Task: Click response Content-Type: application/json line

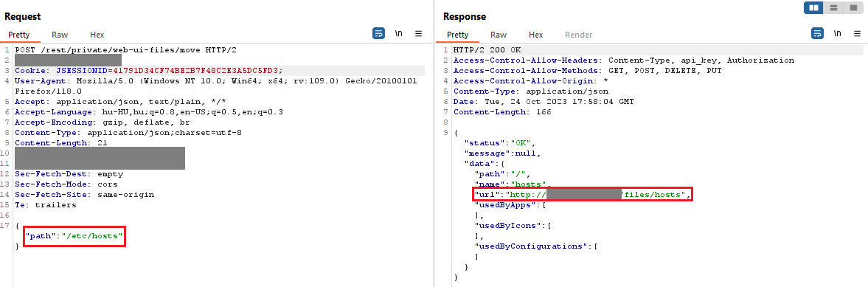Action: click(x=531, y=91)
